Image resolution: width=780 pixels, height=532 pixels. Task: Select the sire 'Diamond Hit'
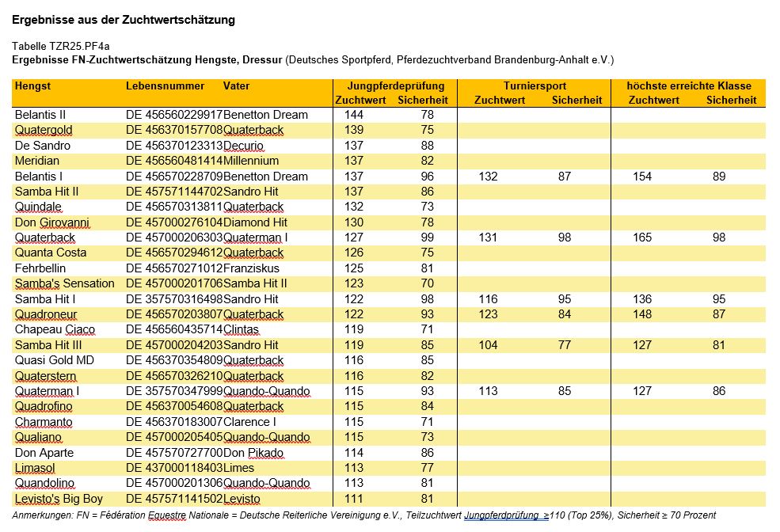pyautogui.click(x=255, y=222)
